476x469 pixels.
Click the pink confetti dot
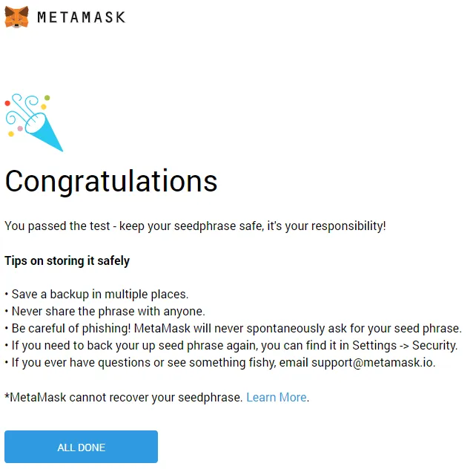[x=20, y=129]
